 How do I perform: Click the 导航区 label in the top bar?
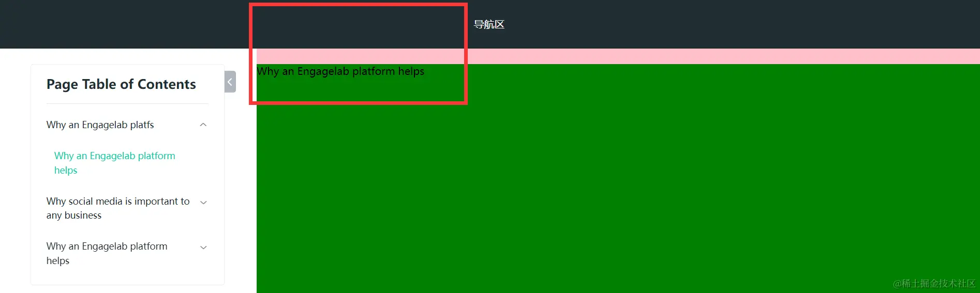click(489, 24)
